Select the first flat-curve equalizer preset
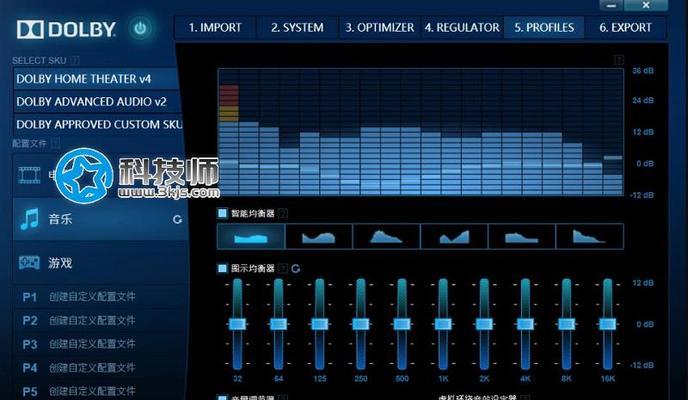 [251, 236]
